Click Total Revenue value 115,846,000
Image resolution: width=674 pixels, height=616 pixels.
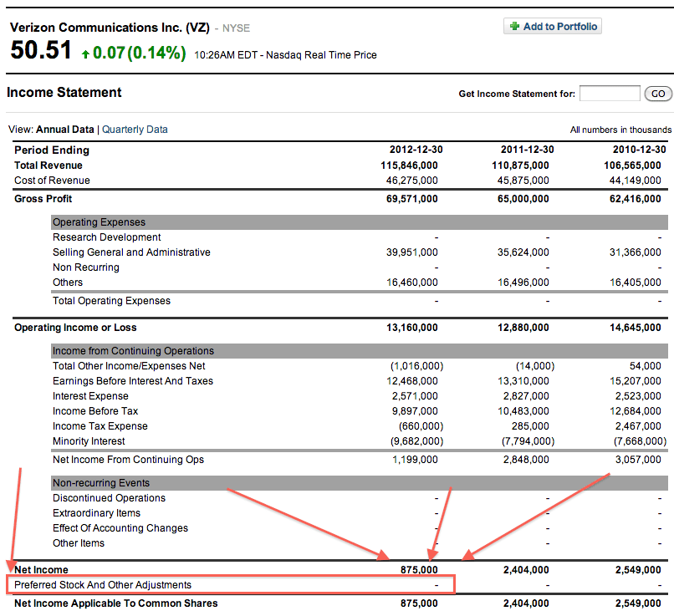pyautogui.click(x=409, y=165)
